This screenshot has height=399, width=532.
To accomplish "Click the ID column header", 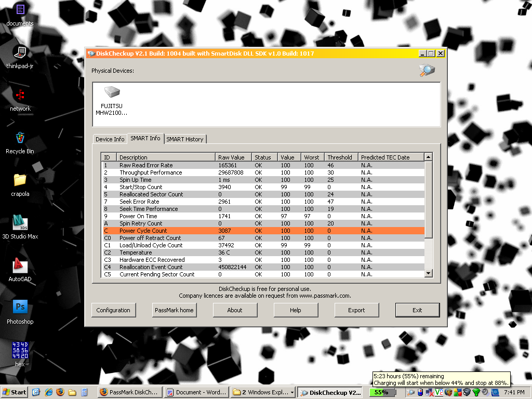I will click(x=109, y=157).
